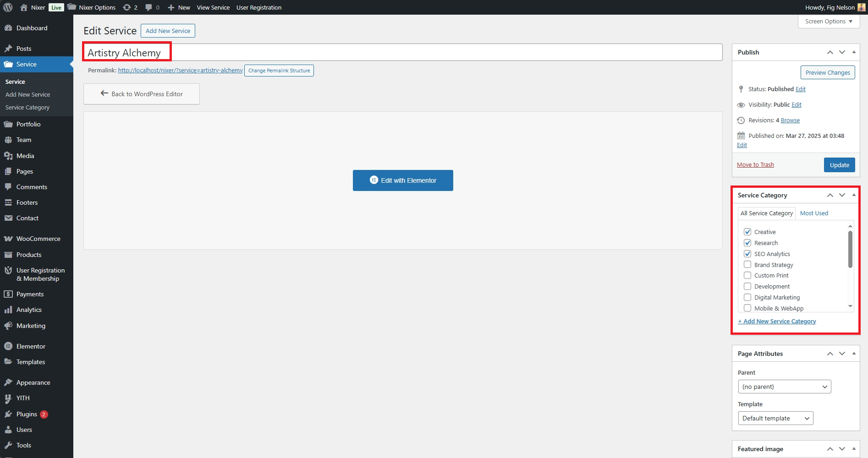Enable the Brand Strategy checkbox
This screenshot has height=458, width=868.
[747, 265]
